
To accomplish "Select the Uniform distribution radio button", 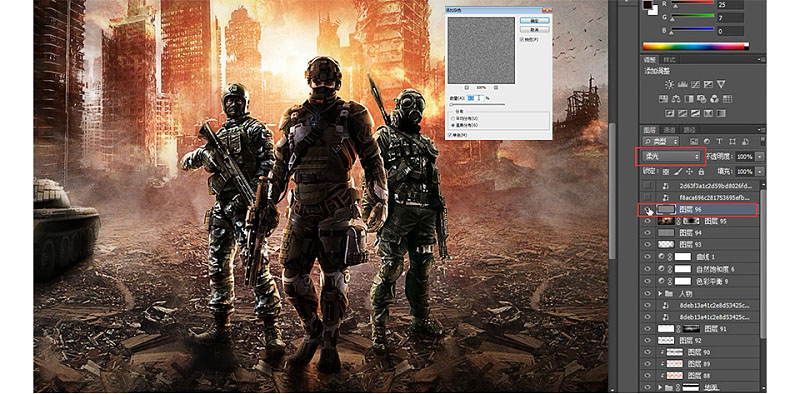I will [x=453, y=118].
